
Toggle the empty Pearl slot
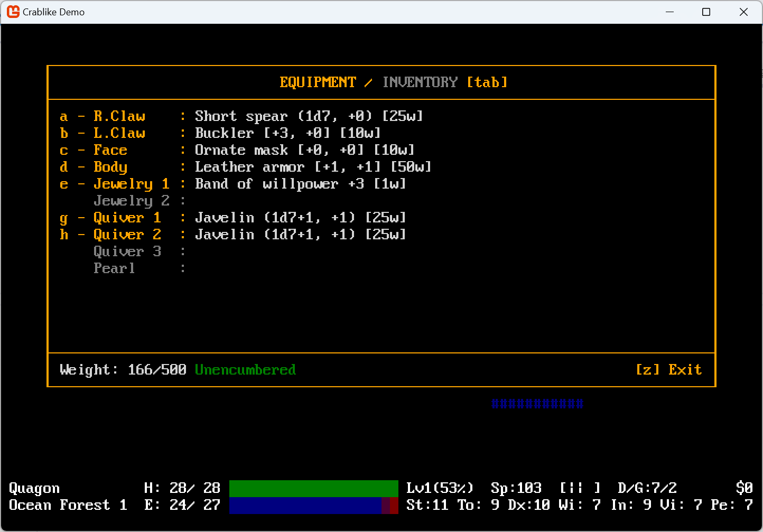point(114,268)
